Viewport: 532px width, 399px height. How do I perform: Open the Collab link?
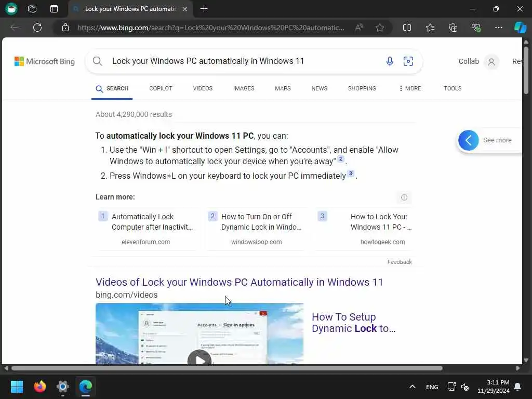[469, 61]
